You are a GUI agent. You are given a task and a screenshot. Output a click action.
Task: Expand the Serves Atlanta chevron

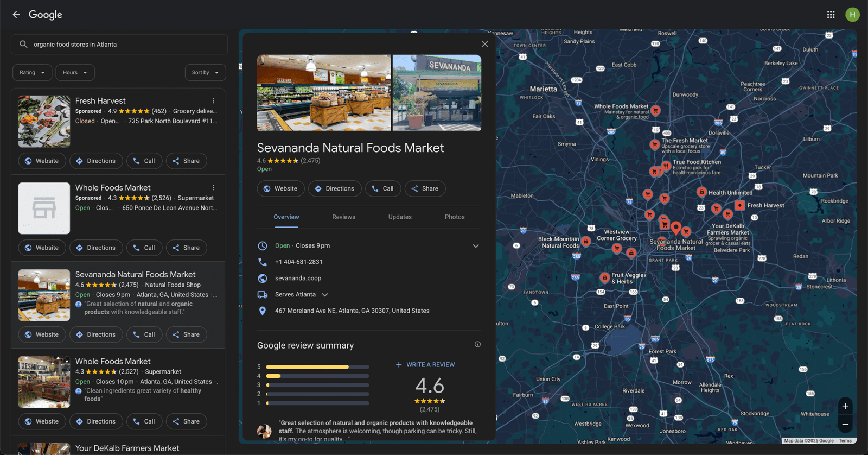point(325,295)
